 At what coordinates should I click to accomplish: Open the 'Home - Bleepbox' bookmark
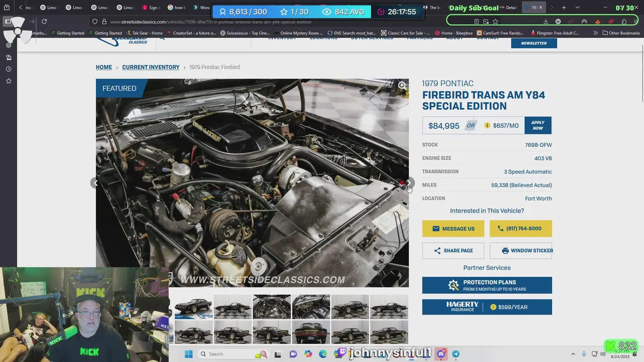tap(453, 33)
